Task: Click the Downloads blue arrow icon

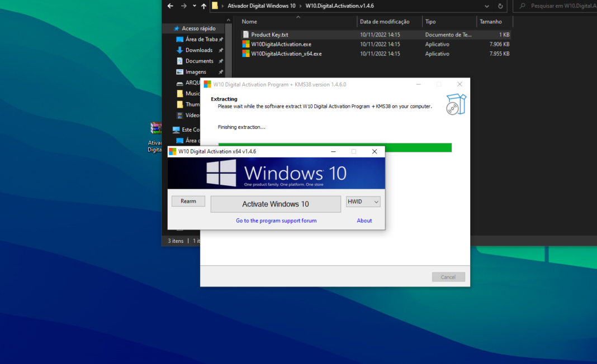Action: [x=179, y=50]
